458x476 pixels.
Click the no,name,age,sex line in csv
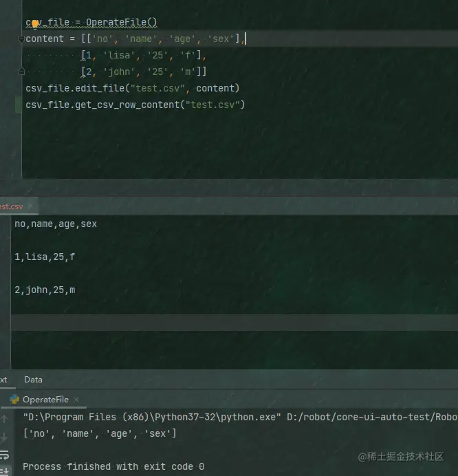[56, 224]
